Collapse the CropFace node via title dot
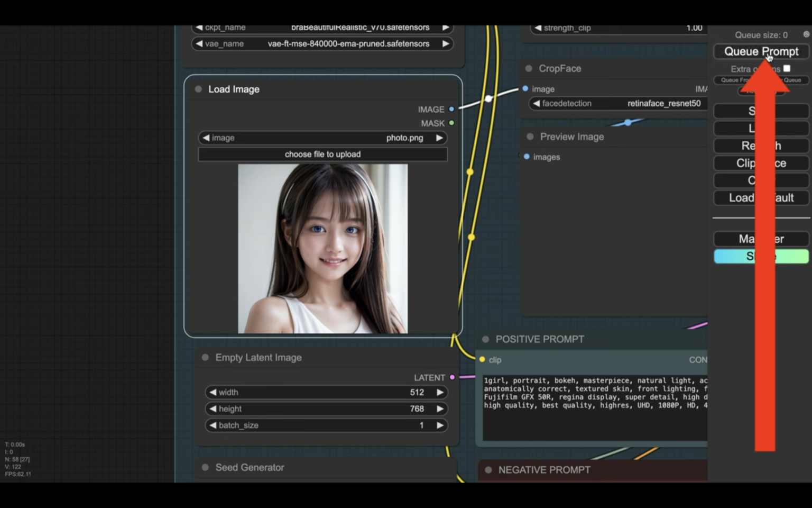Viewport: 812px width, 508px height. point(528,68)
